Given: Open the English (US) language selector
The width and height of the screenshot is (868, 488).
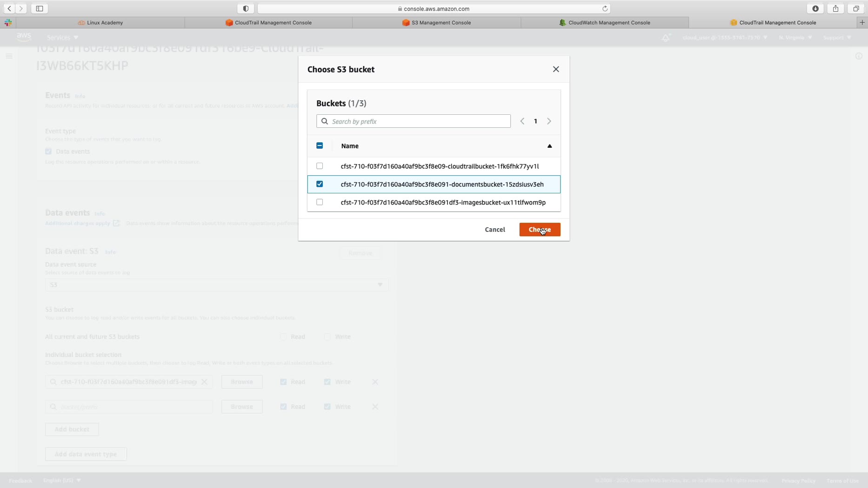Looking at the screenshot, I should 62,480.
